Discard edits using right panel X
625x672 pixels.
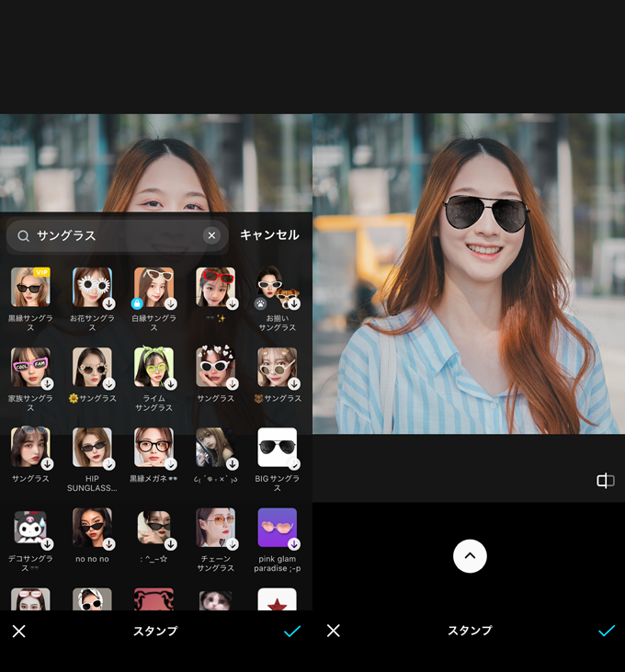334,631
